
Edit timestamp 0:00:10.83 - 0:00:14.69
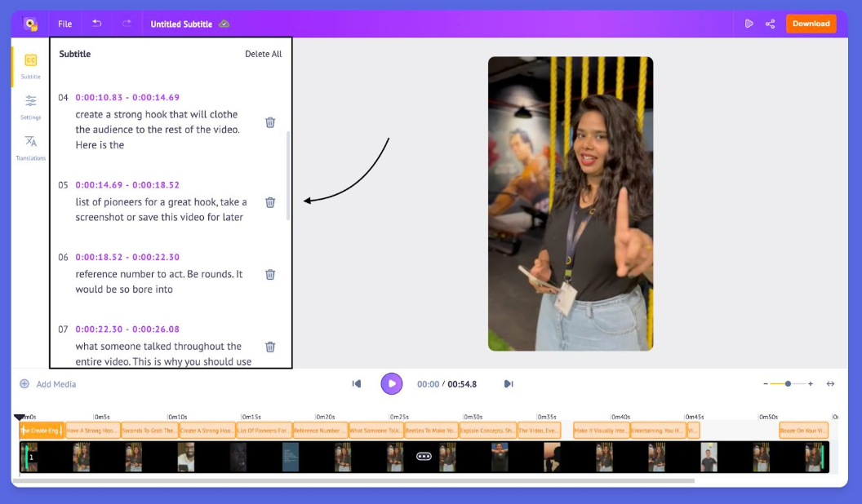coord(127,97)
